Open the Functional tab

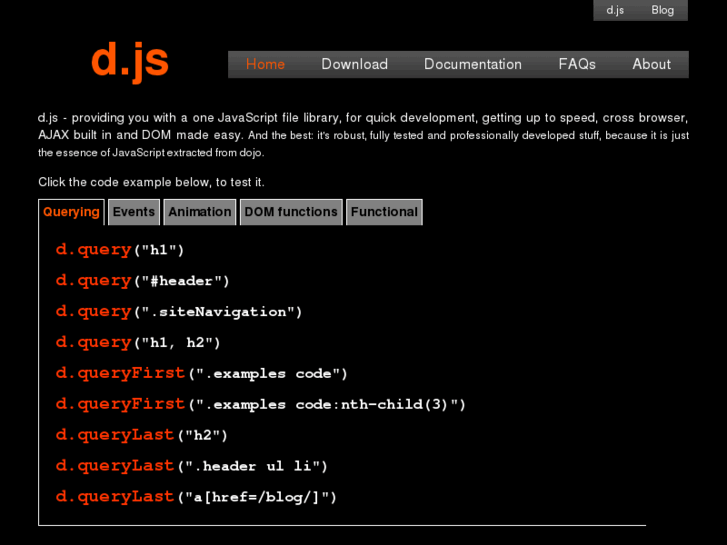coord(384,212)
